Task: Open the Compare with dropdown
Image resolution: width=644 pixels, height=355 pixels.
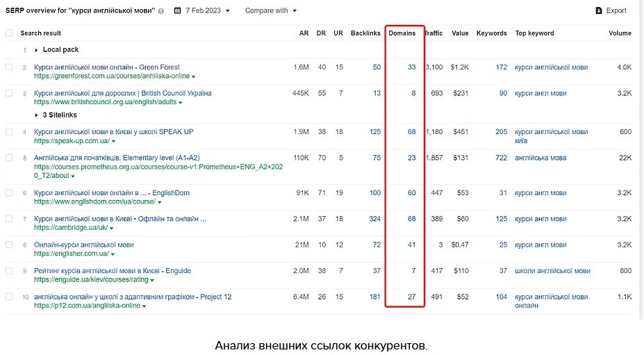Action: tap(270, 11)
